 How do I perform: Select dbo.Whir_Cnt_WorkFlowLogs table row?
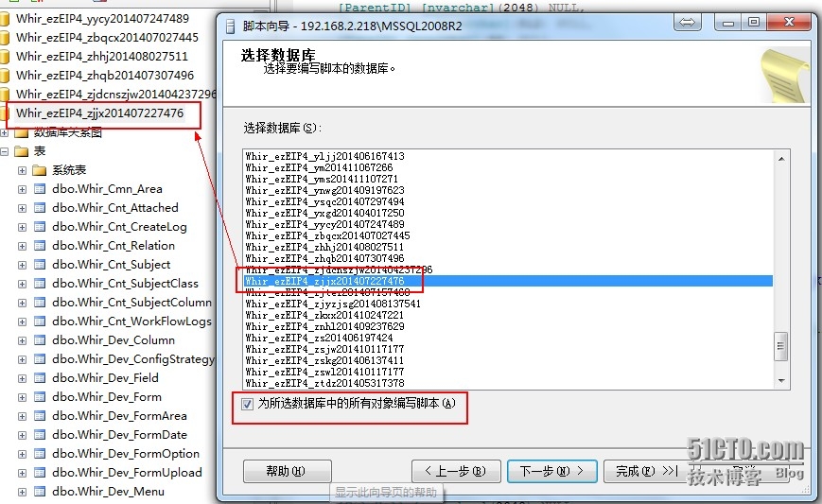(131, 322)
